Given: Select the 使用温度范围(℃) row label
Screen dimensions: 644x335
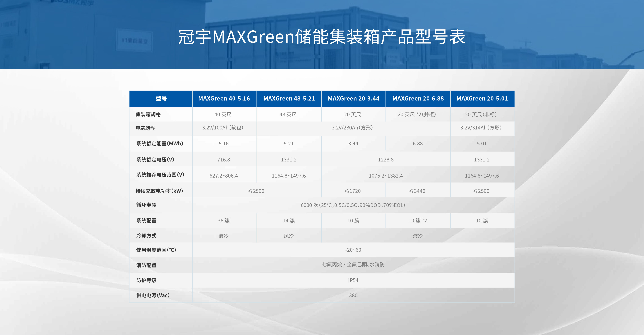Looking at the screenshot, I should [x=156, y=250].
